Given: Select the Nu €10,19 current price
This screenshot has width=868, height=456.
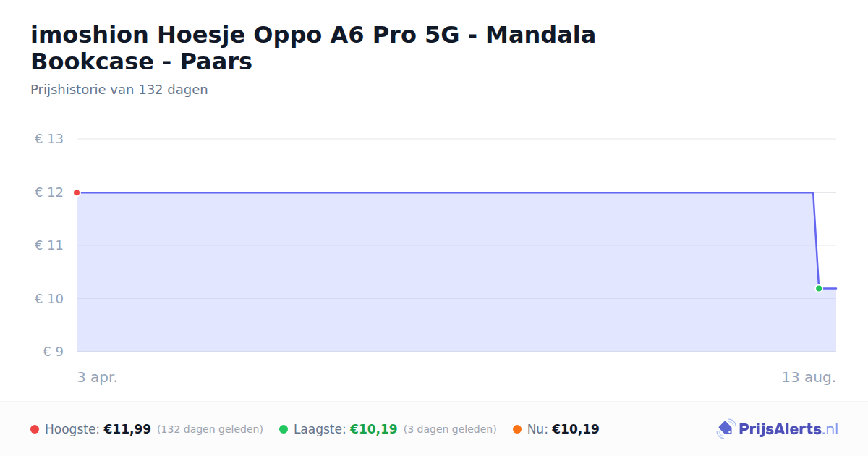Looking at the screenshot, I should pos(576,429).
